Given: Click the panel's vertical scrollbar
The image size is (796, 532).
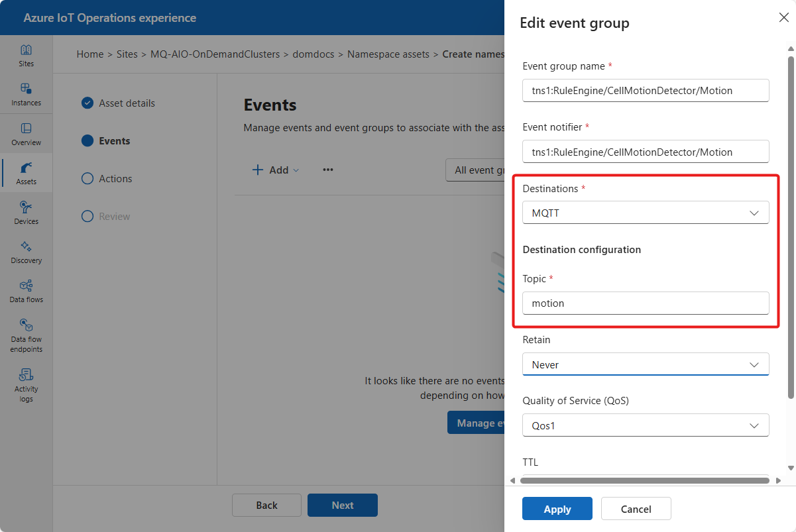Looking at the screenshot, I should [791, 227].
